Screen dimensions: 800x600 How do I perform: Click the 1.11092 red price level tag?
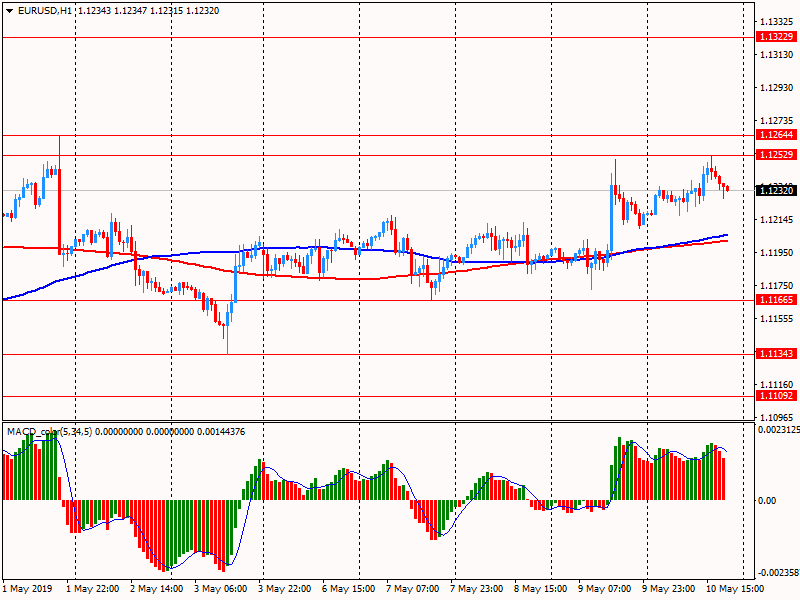tap(776, 396)
